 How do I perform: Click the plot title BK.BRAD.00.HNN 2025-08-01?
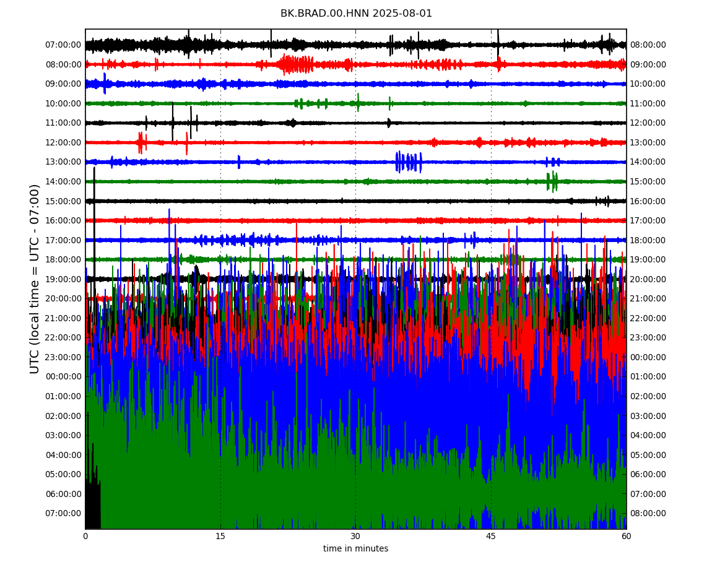(356, 14)
